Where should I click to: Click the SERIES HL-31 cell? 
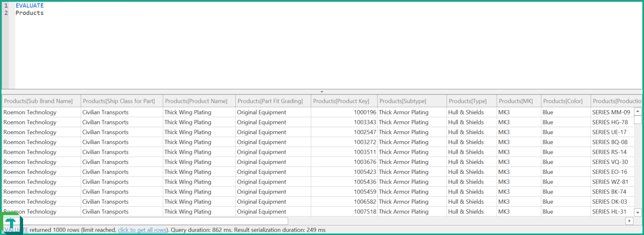[x=612, y=211]
